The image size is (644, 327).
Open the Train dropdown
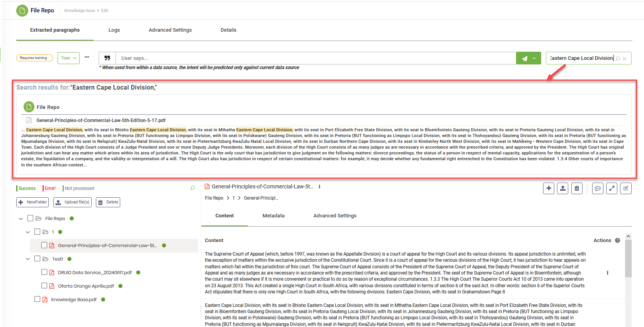[x=68, y=58]
